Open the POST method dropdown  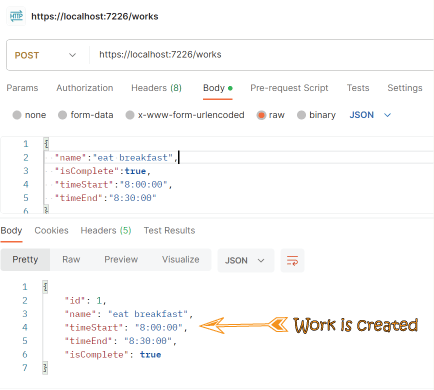coord(45,55)
